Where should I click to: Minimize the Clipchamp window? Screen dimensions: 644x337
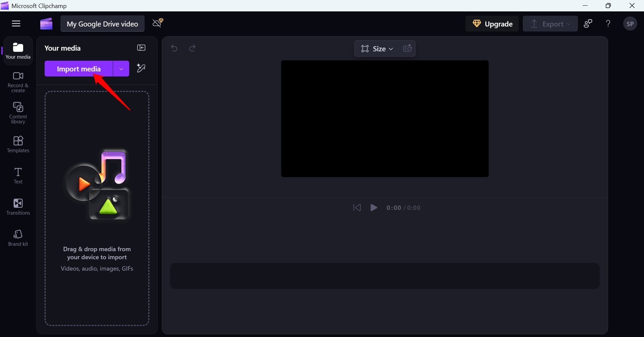click(585, 6)
